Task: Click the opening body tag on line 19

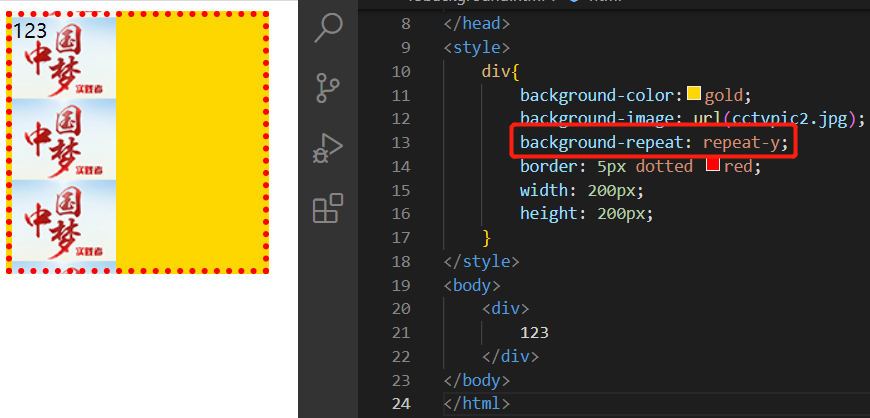Action: pos(472,285)
